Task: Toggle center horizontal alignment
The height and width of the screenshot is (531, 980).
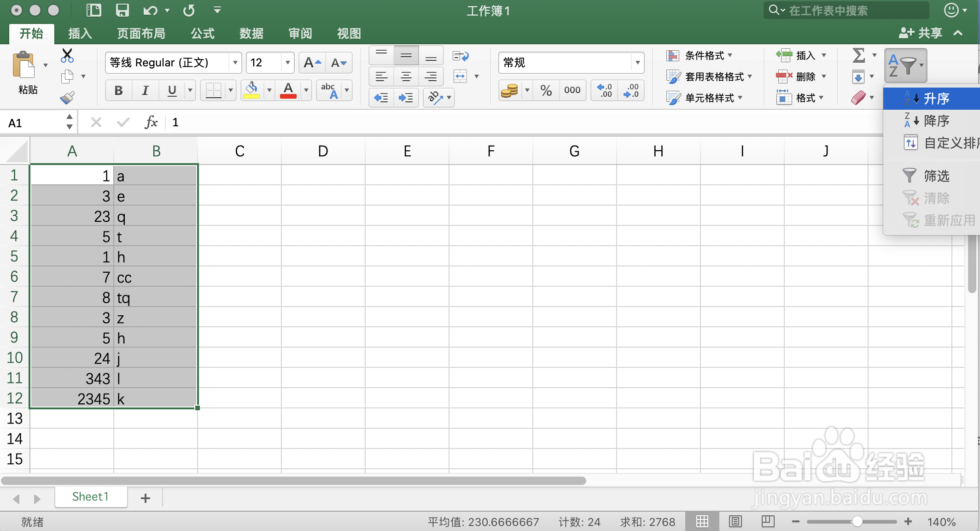Action: [406, 77]
